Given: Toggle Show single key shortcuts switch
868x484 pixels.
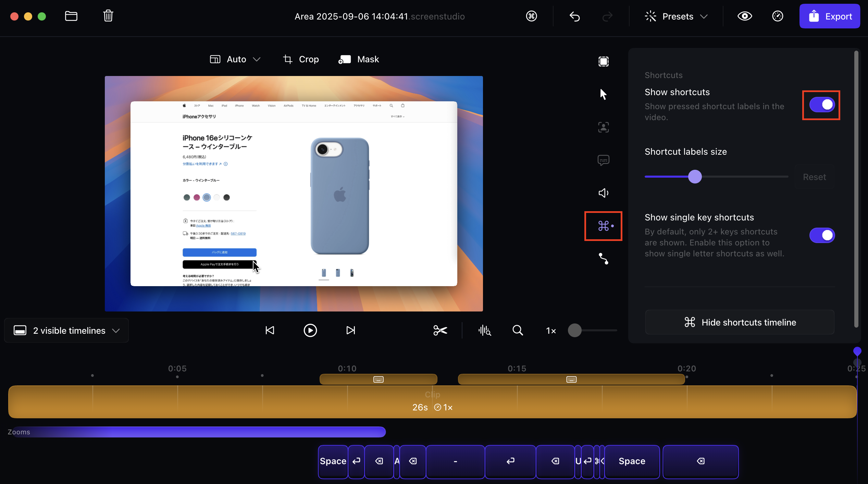Looking at the screenshot, I should pyautogui.click(x=822, y=235).
